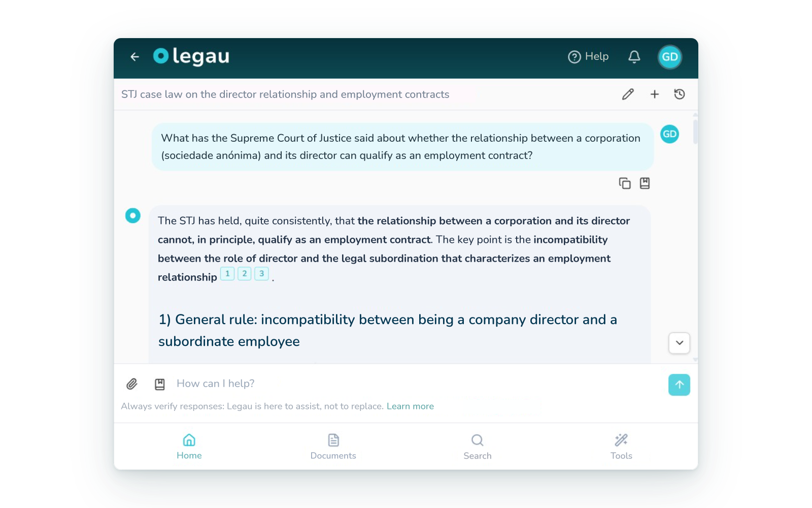Open the GD profile avatar in header
Image resolution: width=812 pixels, height=508 pixels.
[670, 57]
